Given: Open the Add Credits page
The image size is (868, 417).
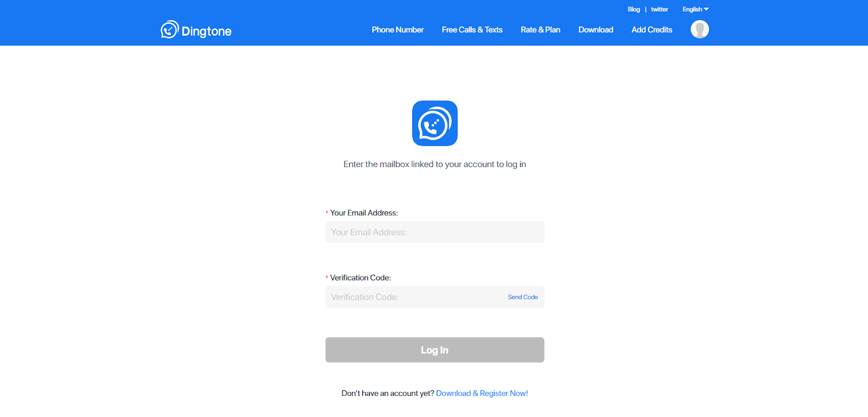Looking at the screenshot, I should point(652,30).
